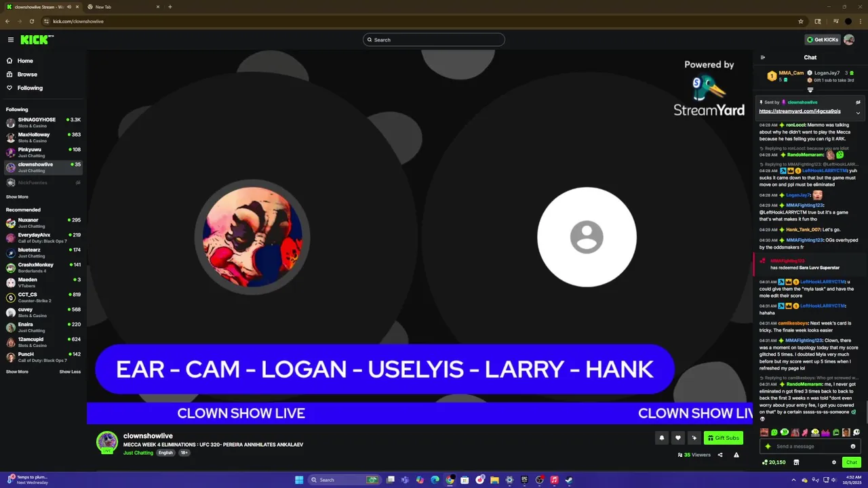Report stream using the warning triangle

coord(736,455)
